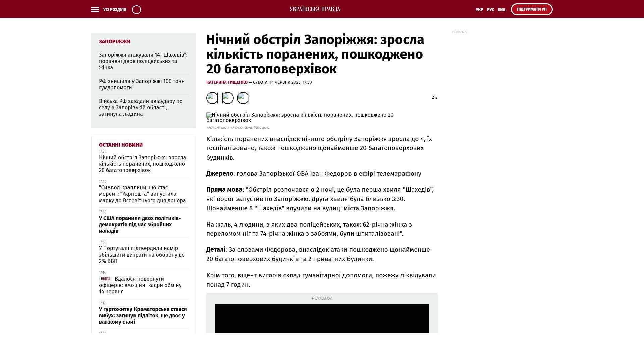644x362 pixels.
Task: Click the date Субота, 14 червня 2025, 17:50
Action: pyautogui.click(x=282, y=82)
